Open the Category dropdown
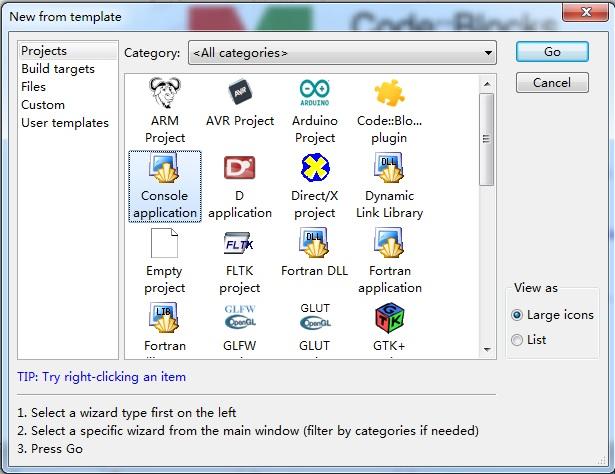 click(342, 53)
